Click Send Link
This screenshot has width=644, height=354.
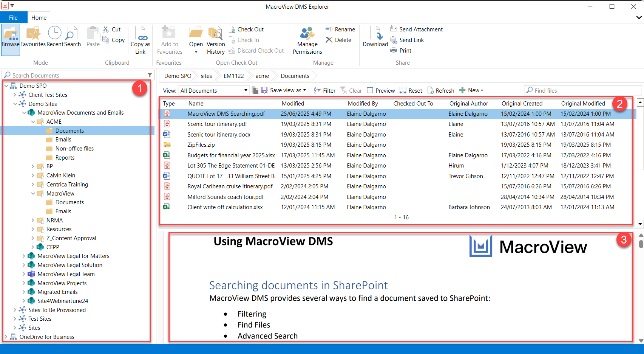(x=407, y=40)
